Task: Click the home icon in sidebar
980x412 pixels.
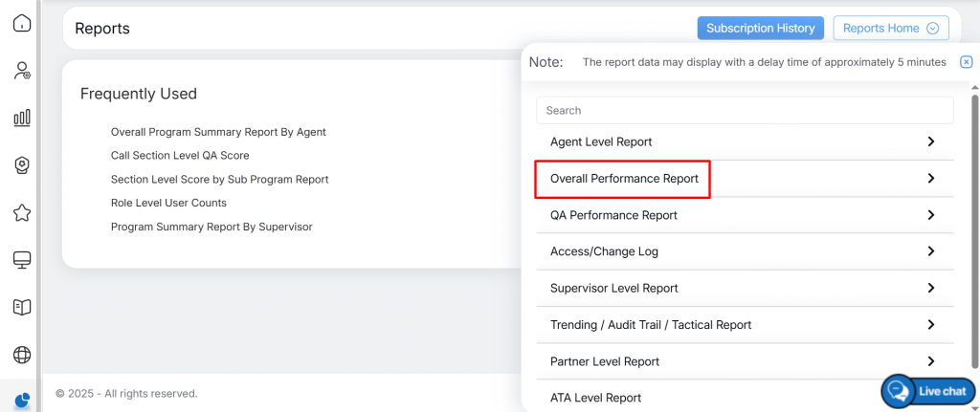Action: pos(21,23)
